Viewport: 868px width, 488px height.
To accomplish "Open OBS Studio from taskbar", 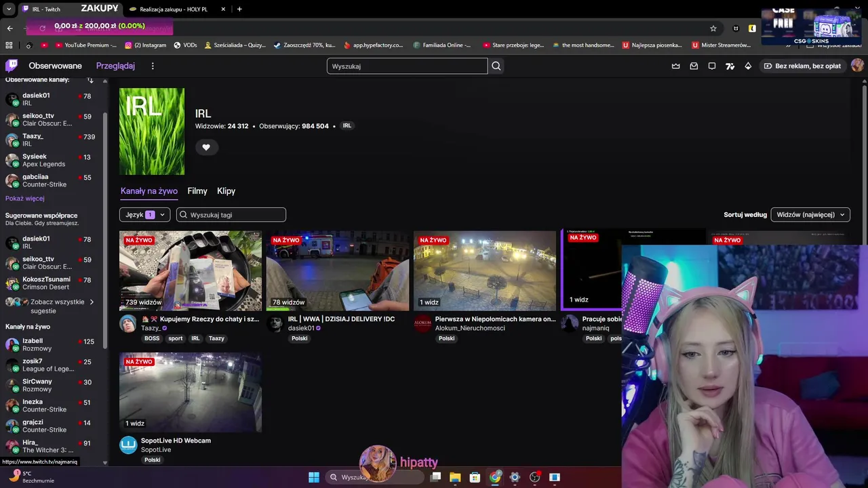I will (x=535, y=477).
